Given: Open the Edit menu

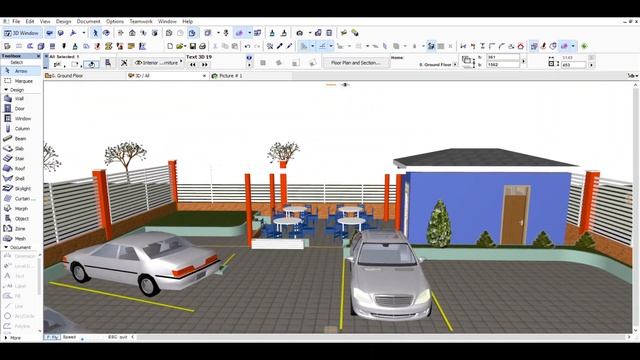Looking at the screenshot, I should click(30, 21).
